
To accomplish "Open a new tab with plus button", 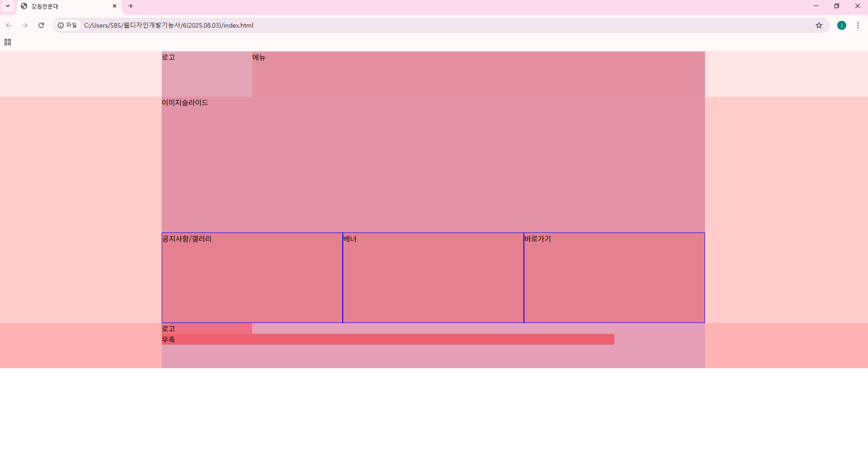I will [x=131, y=6].
